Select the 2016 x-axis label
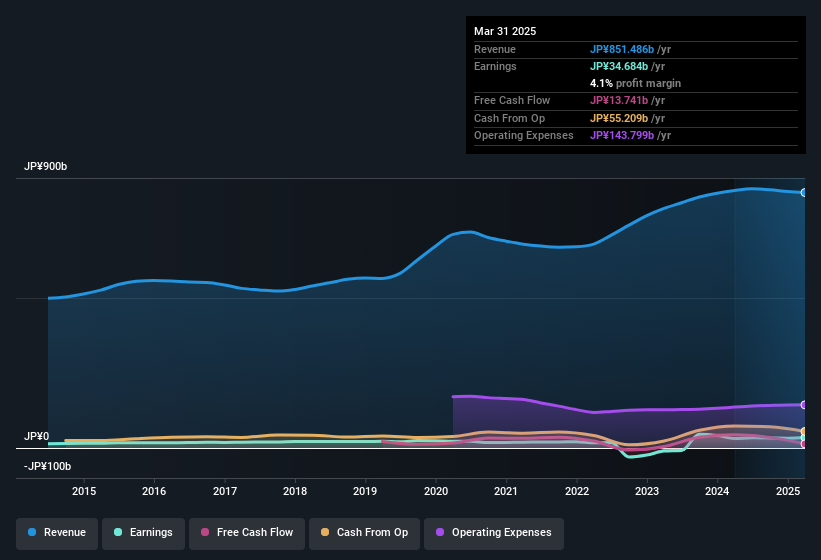Screen dimensions: 821x560 click(x=154, y=491)
